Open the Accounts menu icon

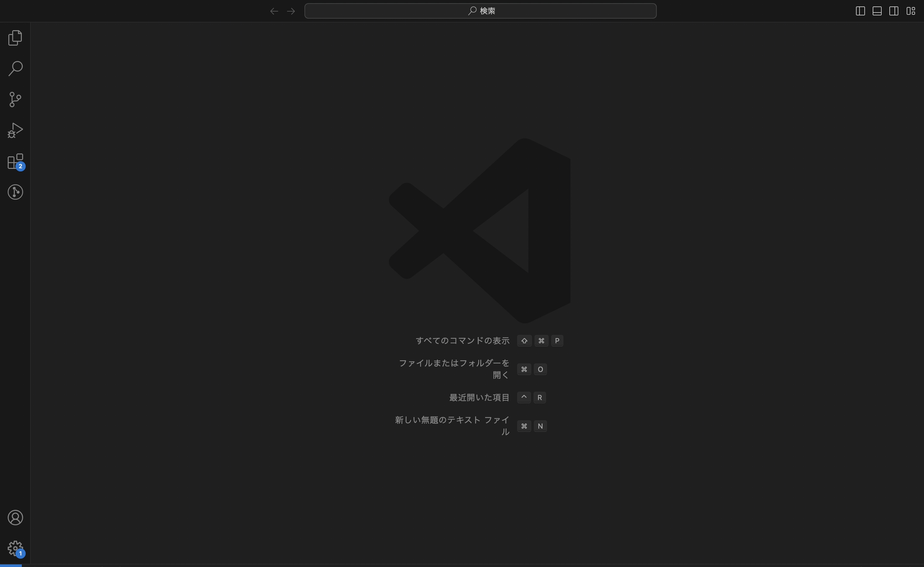(x=15, y=518)
